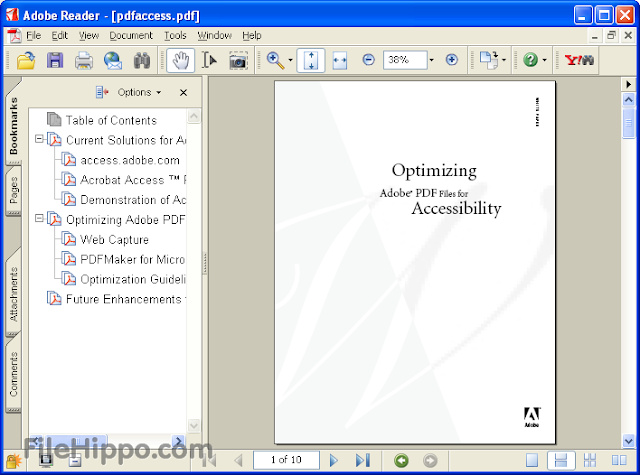
Task: Zoom out with the minus button
Action: (x=369, y=60)
